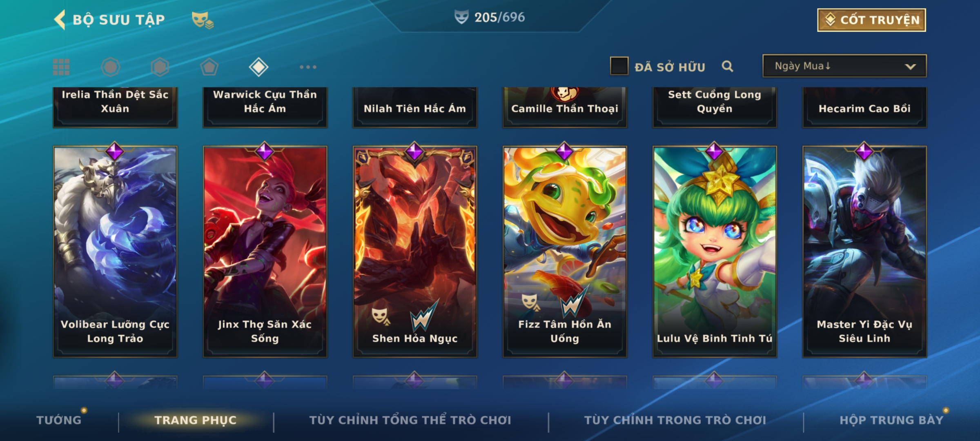Expand the Ngày Mua sort dropdown
Image resolution: width=980 pixels, height=441 pixels.
(844, 66)
